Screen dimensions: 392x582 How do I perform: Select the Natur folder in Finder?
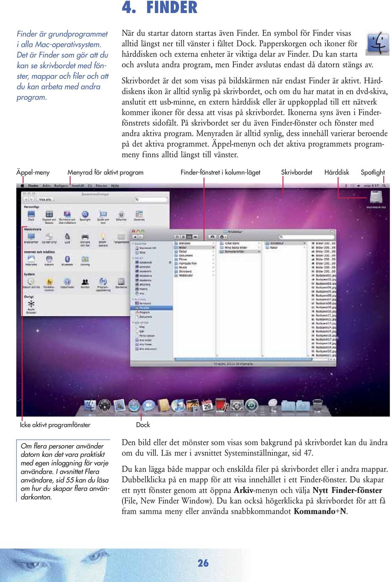(285, 248)
